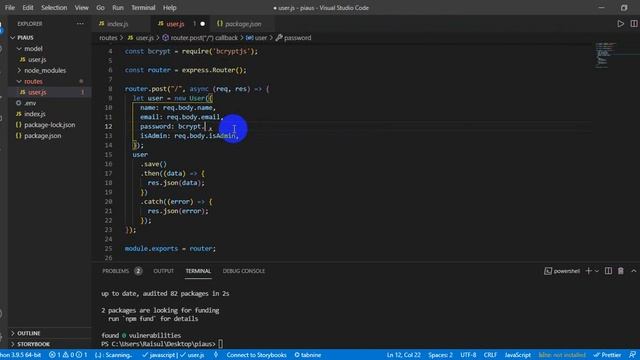Click the password breadcrumb segment
The height and width of the screenshot is (360, 640).
pos(293,38)
